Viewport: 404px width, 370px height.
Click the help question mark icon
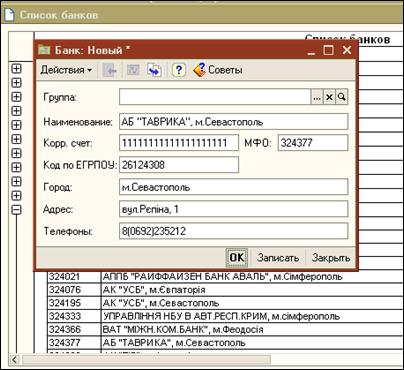click(x=179, y=70)
